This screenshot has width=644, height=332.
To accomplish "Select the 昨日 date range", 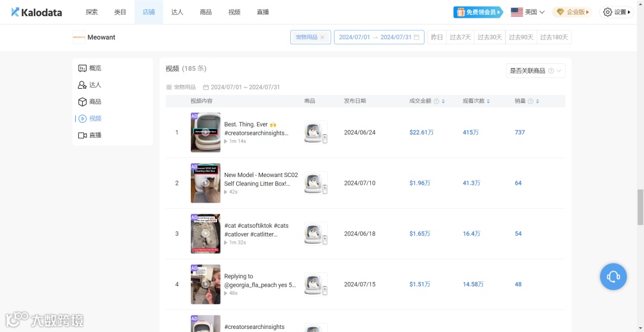I will click(437, 38).
